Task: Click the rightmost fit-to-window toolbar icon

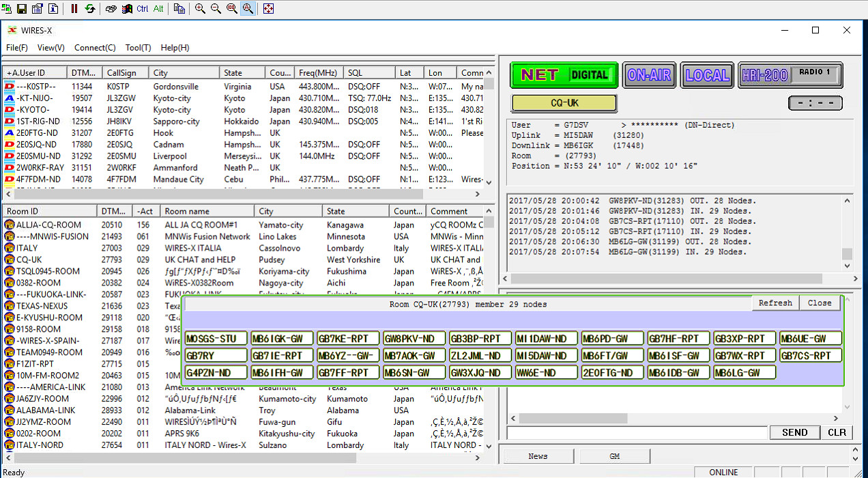Action: [267, 9]
